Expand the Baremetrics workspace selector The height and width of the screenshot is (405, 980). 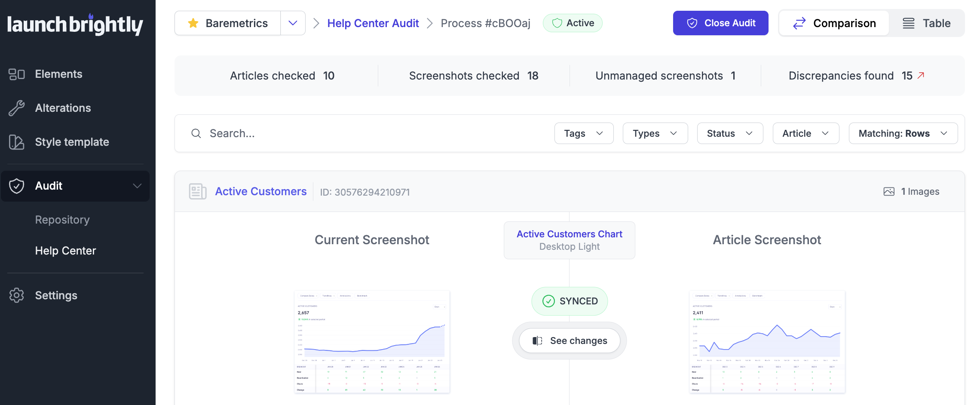click(x=293, y=23)
